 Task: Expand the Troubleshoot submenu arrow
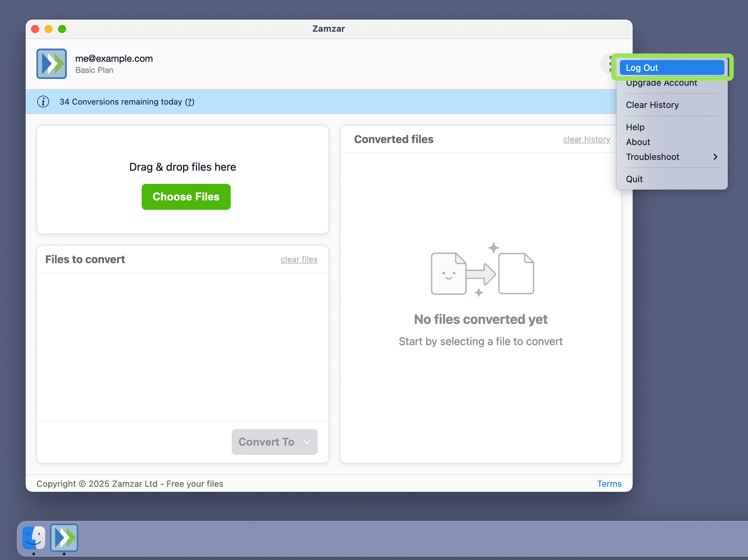point(715,157)
